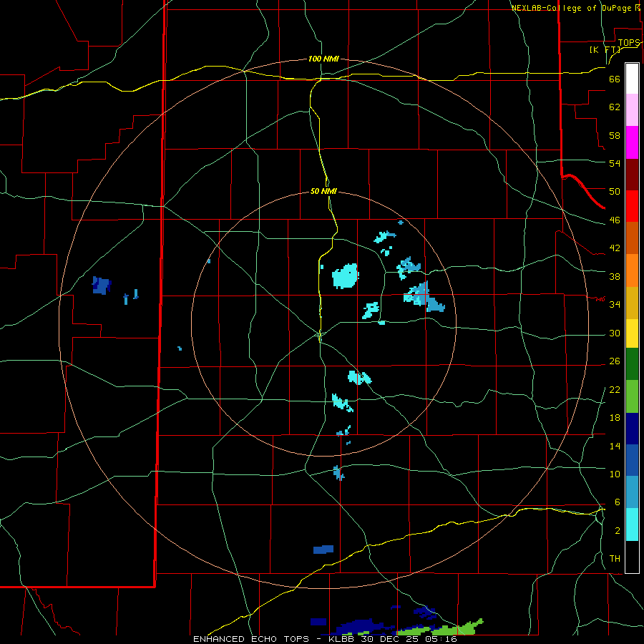The height and width of the screenshot is (644, 644).
Task: Select the bright red legend swatch
Action: point(632,206)
